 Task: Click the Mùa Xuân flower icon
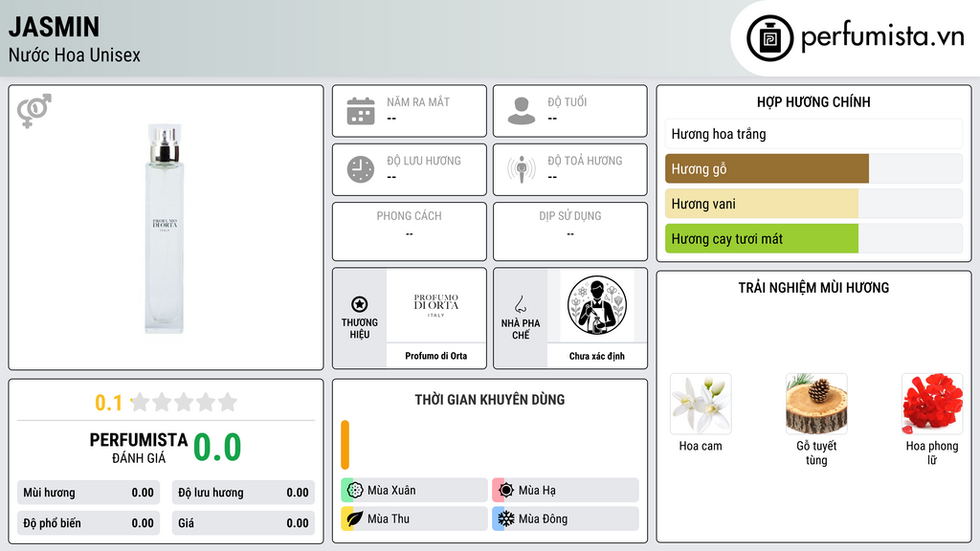[355, 491]
